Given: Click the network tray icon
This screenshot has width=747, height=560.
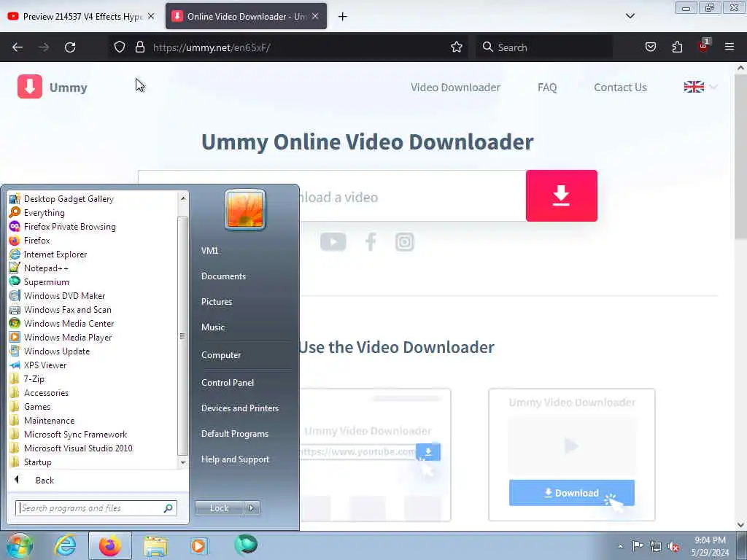Looking at the screenshot, I should click(656, 546).
